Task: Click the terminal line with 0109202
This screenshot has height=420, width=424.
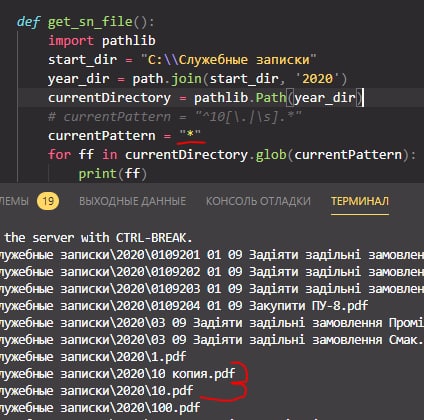Action: coord(212,272)
